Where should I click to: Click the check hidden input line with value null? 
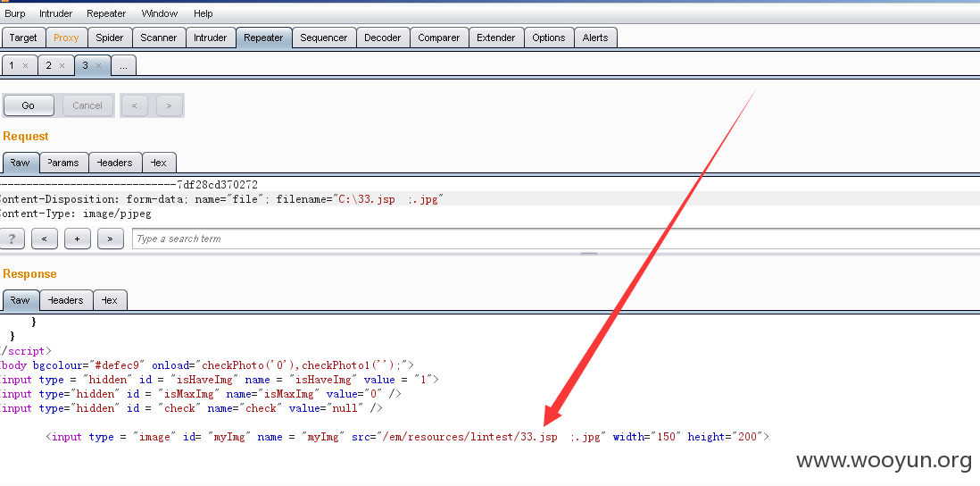tap(191, 407)
